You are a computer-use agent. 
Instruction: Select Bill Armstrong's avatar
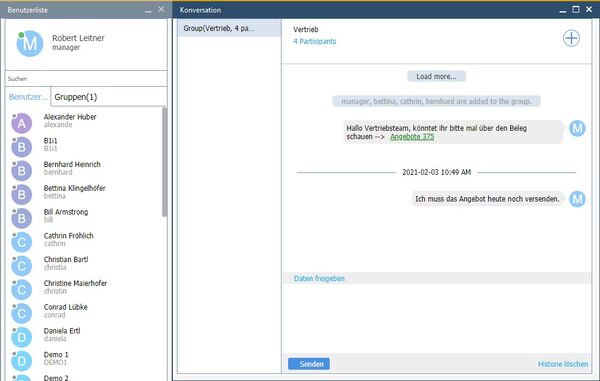(x=21, y=218)
